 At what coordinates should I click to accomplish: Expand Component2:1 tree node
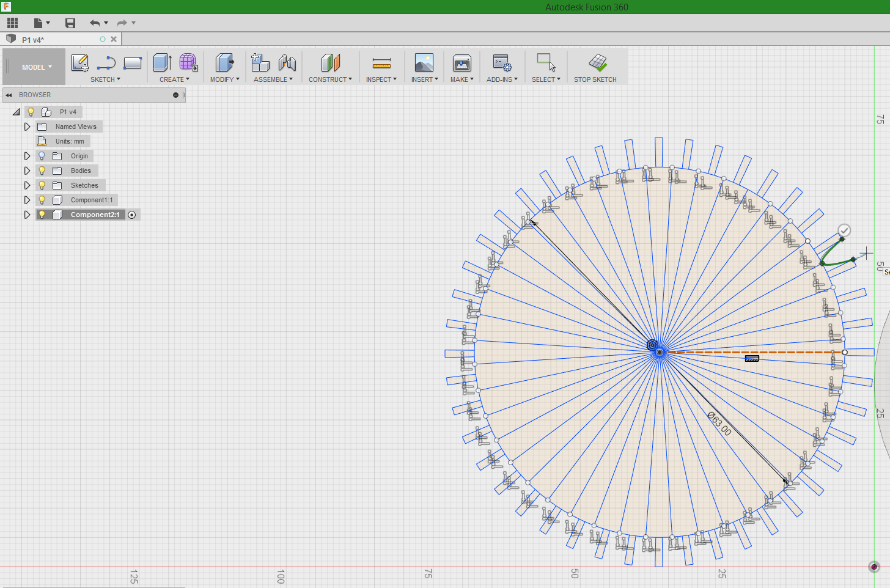point(27,215)
